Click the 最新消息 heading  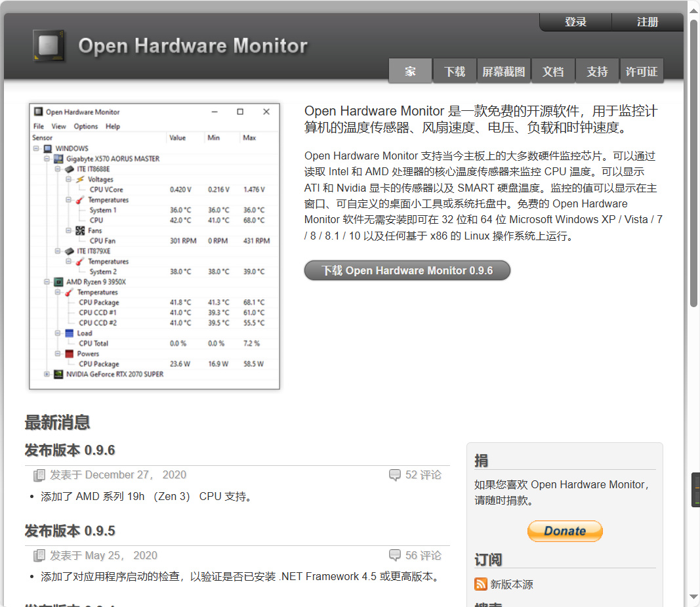click(58, 422)
